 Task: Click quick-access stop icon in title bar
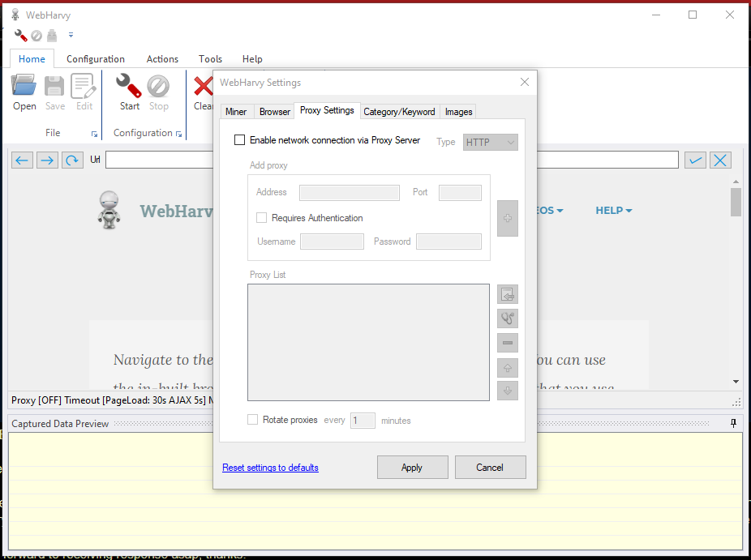point(36,36)
